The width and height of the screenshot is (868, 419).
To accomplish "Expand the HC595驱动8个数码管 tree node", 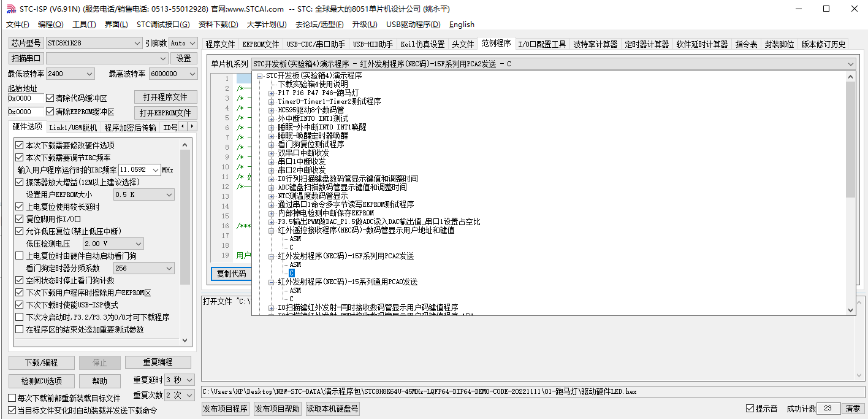I will coord(272,110).
